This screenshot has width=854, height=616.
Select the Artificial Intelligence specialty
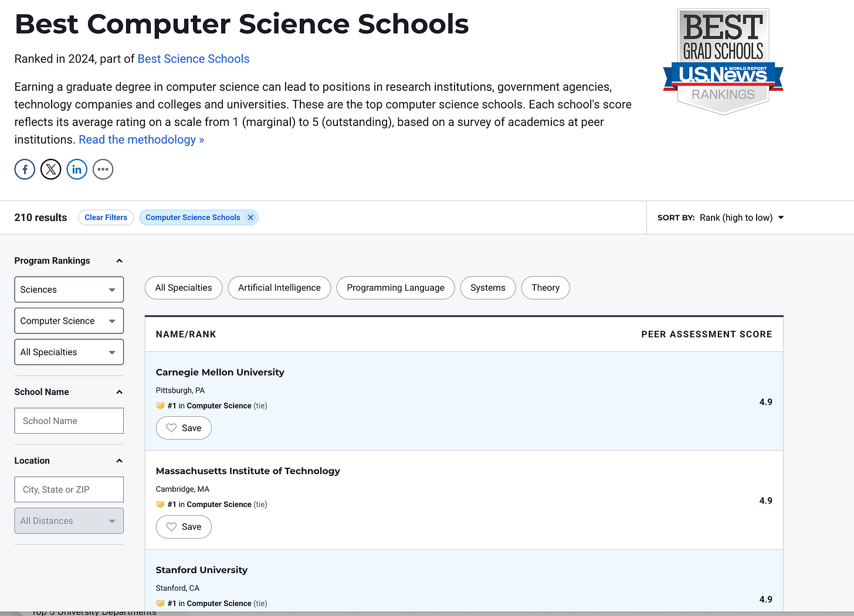click(x=279, y=288)
